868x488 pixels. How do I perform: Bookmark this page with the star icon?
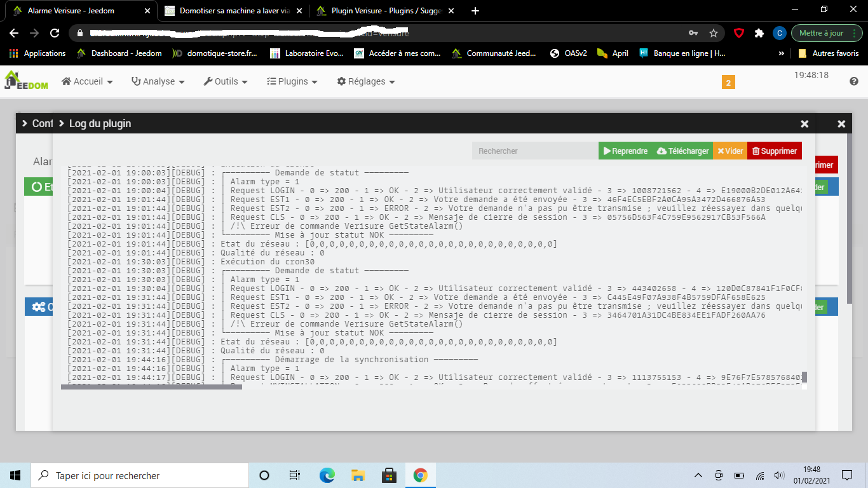tap(714, 33)
